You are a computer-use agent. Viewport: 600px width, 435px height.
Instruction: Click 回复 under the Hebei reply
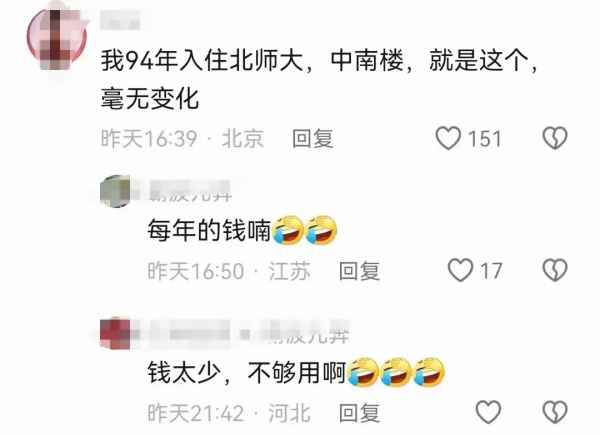pos(359,413)
